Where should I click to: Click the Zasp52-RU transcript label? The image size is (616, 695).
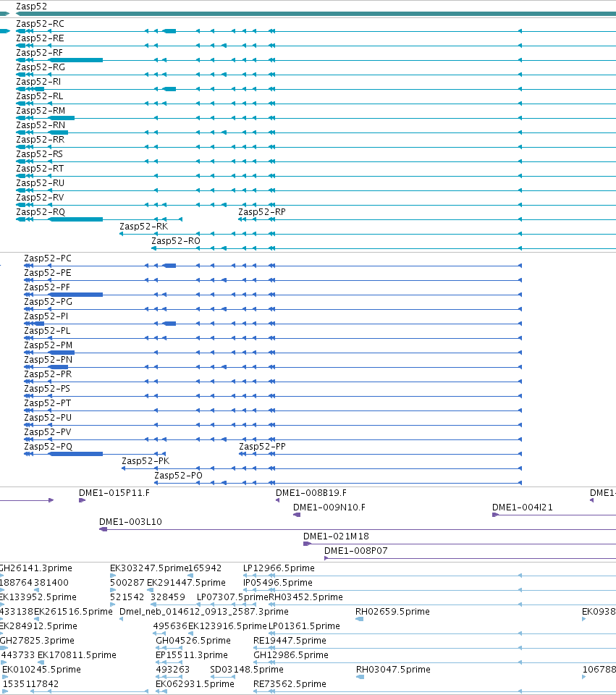(41, 183)
